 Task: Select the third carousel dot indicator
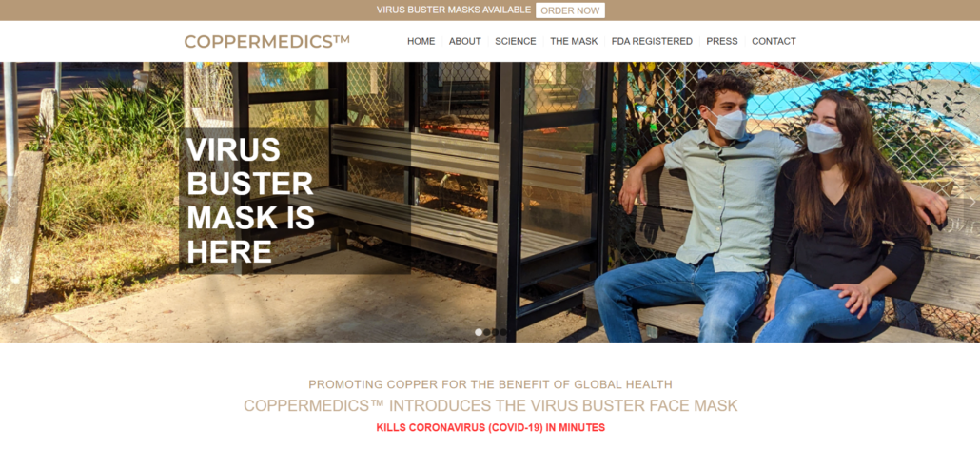point(495,332)
